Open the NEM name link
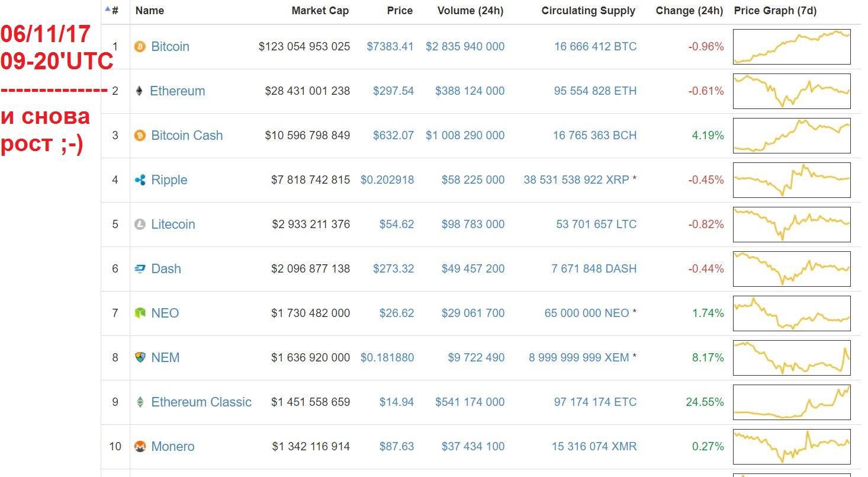Viewport: 868px width, 477px height. (165, 357)
